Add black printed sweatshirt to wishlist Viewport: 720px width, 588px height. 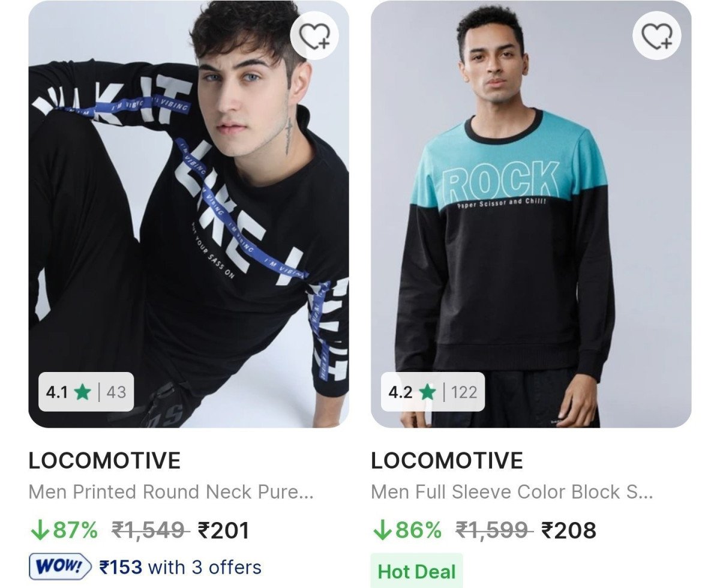pyautogui.click(x=315, y=36)
